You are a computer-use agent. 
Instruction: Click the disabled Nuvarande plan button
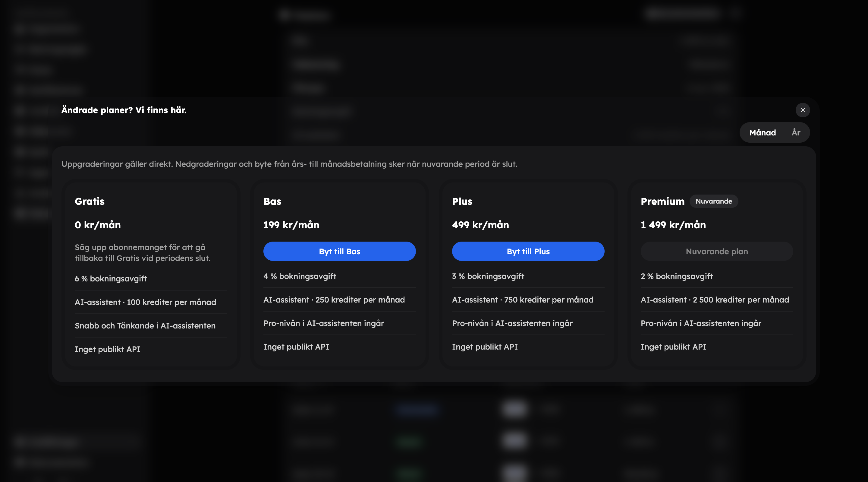coord(717,251)
